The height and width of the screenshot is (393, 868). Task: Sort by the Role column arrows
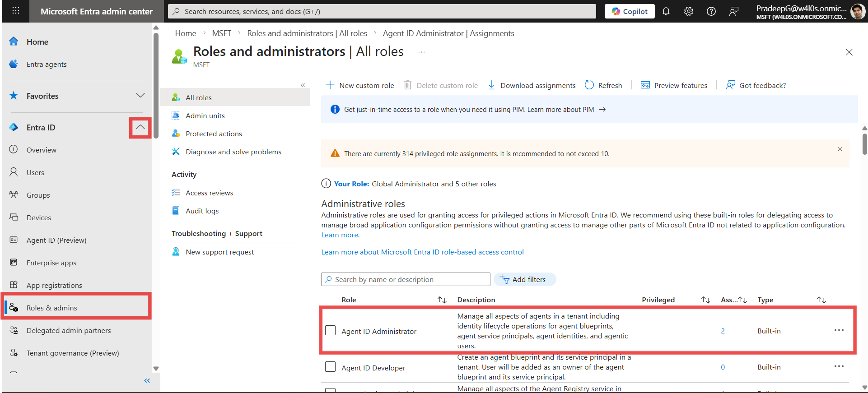(442, 300)
